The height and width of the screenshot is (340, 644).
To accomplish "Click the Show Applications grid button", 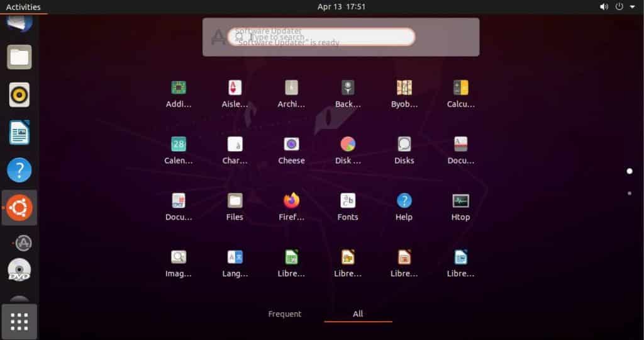I will tap(19, 322).
